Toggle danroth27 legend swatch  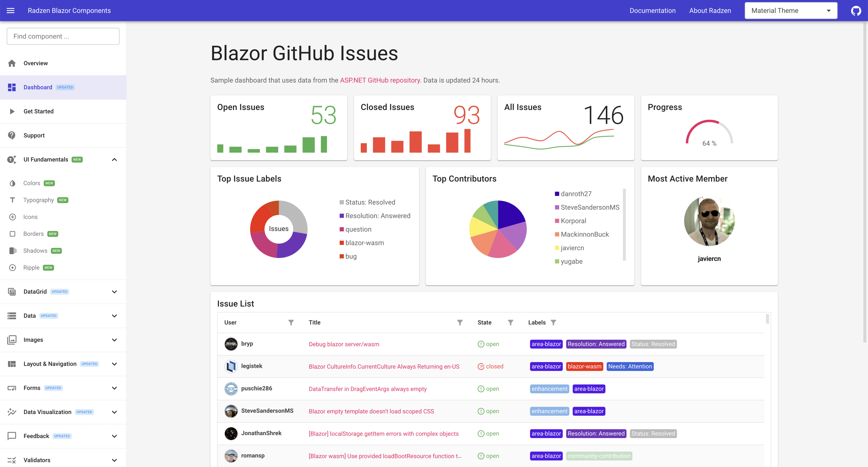[557, 194]
